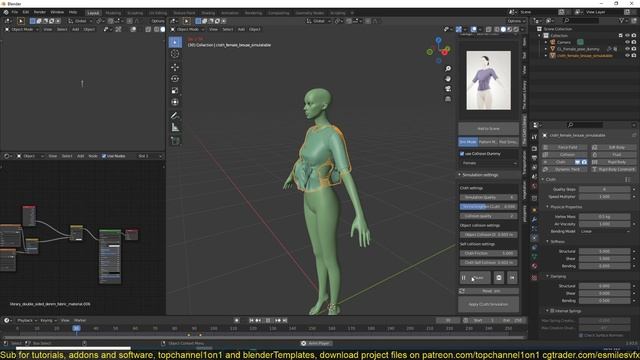640x360 pixels.
Task: Toggle 'Use Nodes' checkbox in node editor
Action: [104, 156]
